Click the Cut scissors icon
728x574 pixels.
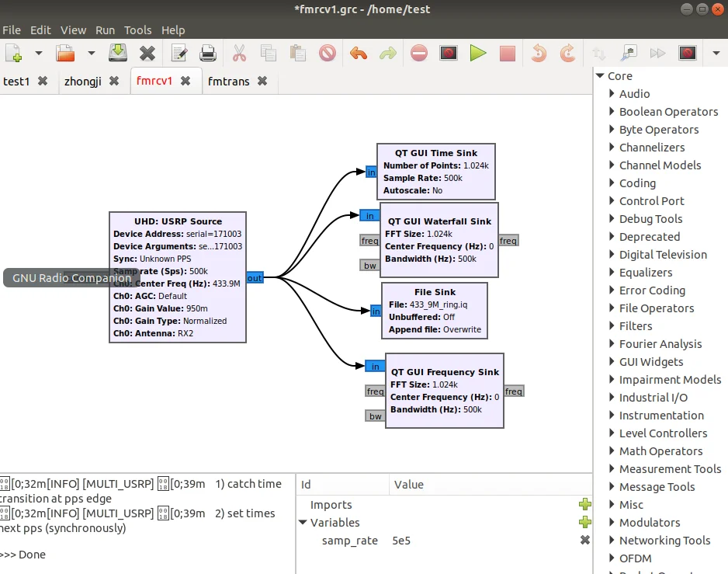239,53
